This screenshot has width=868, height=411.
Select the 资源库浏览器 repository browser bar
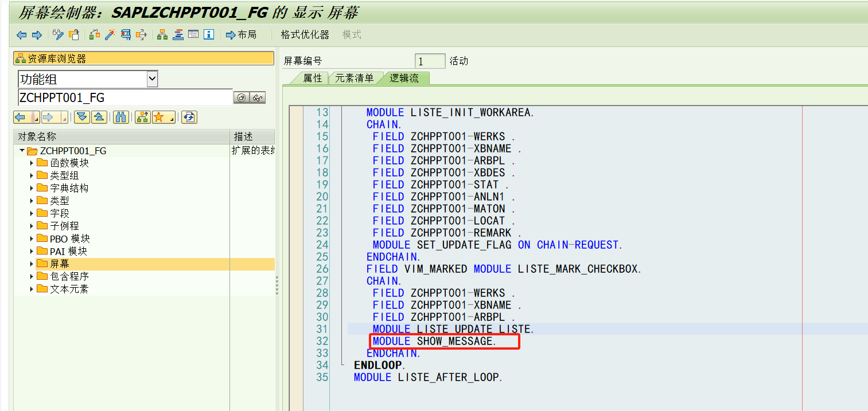click(x=143, y=58)
